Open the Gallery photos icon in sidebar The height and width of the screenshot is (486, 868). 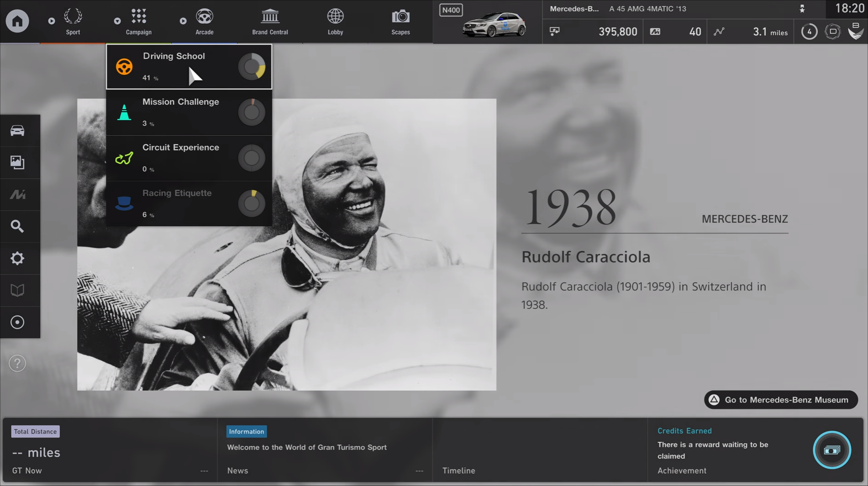[x=17, y=162]
